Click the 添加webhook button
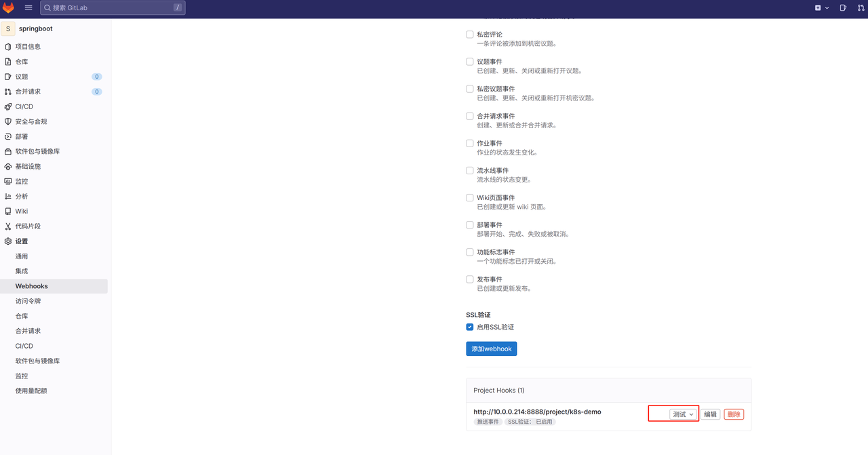This screenshot has width=868, height=455. click(x=492, y=349)
